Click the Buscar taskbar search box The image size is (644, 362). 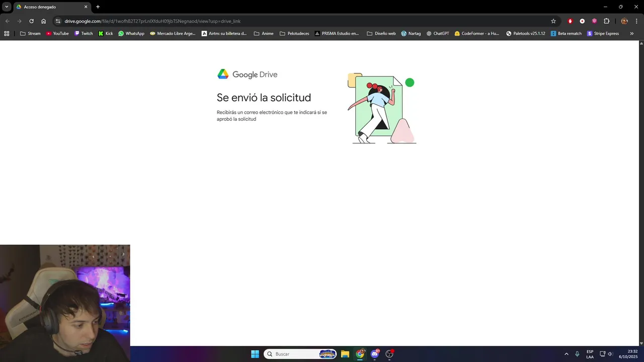click(300, 354)
